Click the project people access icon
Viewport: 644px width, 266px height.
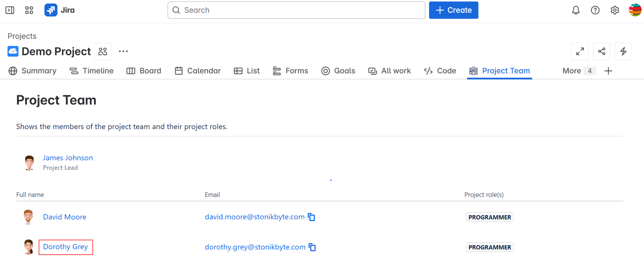click(x=102, y=51)
